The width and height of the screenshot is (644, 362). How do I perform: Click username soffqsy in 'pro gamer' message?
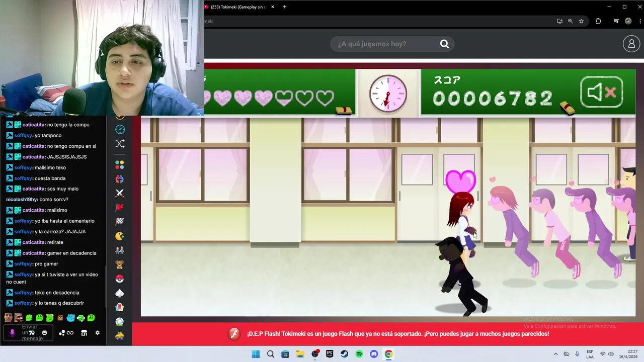tap(23, 263)
